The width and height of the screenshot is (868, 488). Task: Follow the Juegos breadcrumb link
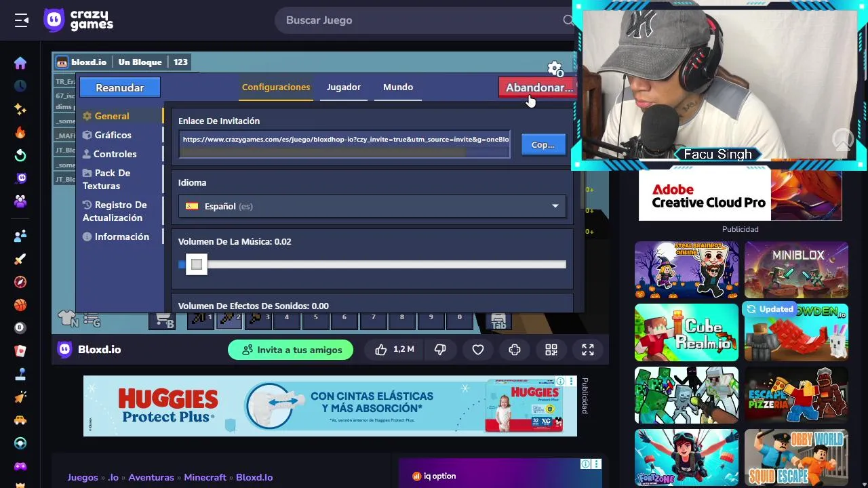point(83,477)
